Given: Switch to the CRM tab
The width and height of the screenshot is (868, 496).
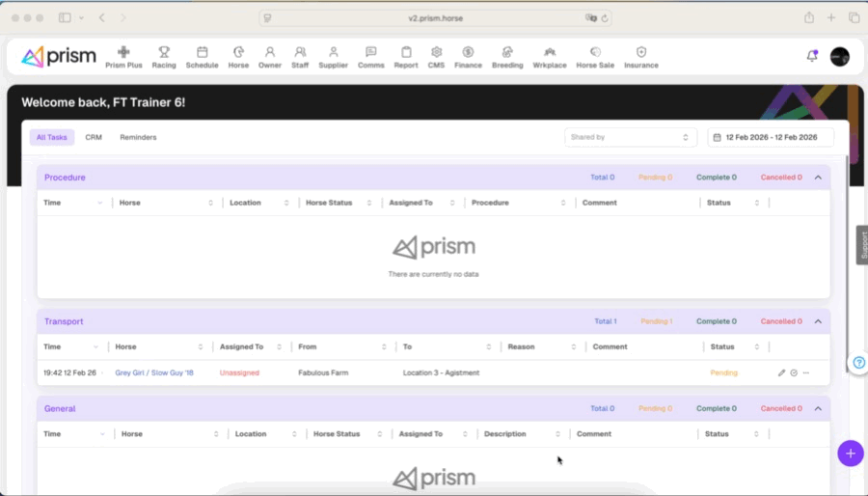Looking at the screenshot, I should [x=94, y=137].
